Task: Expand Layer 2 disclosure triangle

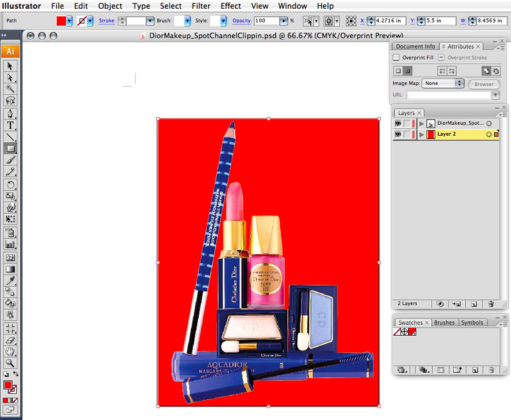Action: [422, 135]
